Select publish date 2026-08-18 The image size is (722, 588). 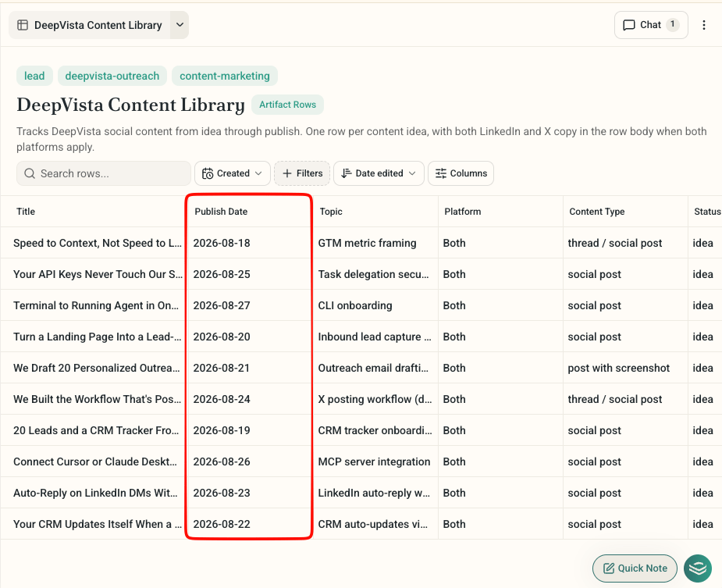click(222, 243)
